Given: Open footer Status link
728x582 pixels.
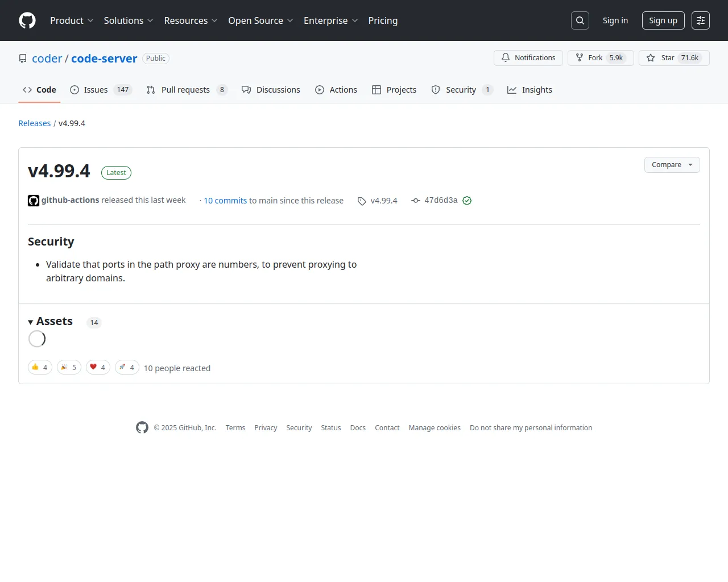Looking at the screenshot, I should (x=331, y=428).
